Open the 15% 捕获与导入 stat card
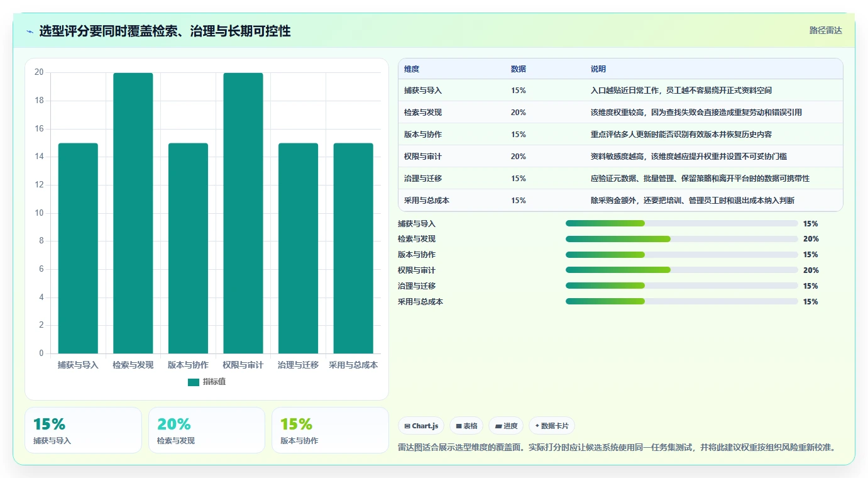This screenshot has height=478, width=868. 83,430
